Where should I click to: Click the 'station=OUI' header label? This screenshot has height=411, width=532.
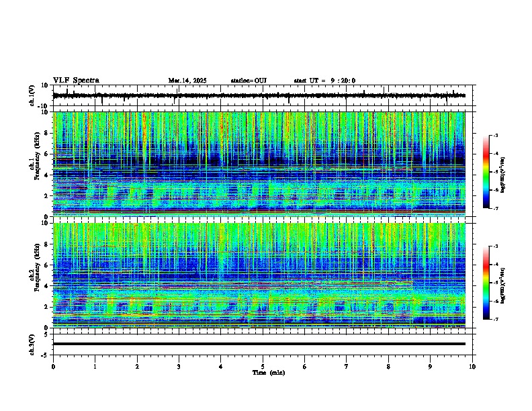click(249, 81)
